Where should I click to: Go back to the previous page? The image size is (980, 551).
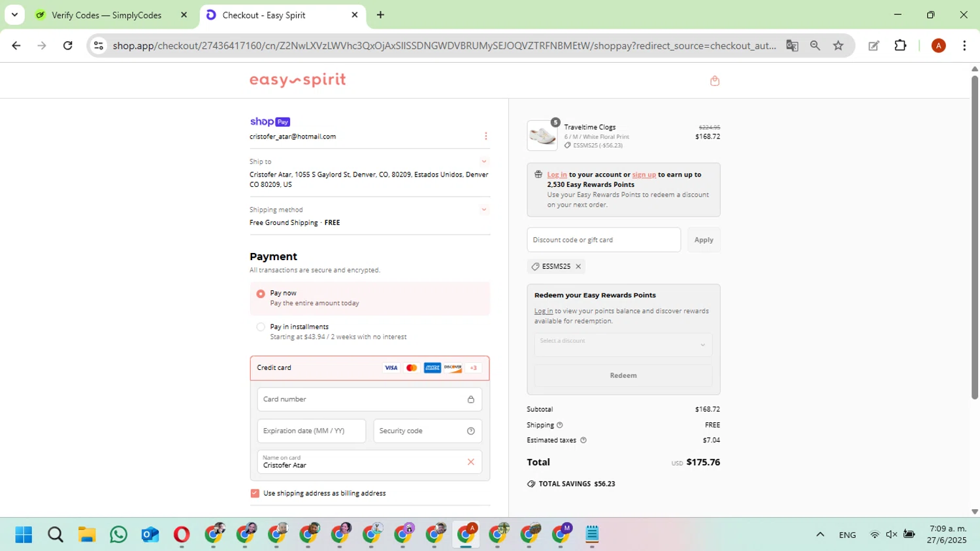(x=16, y=46)
